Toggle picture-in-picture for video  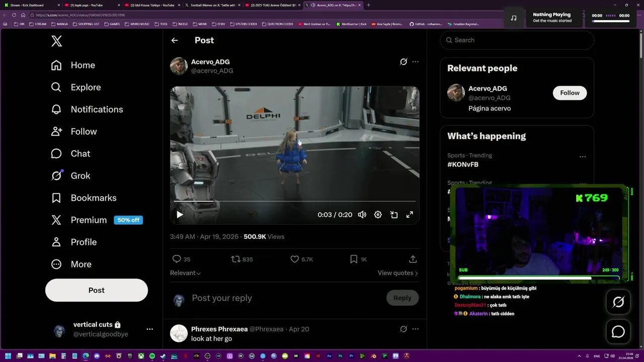[x=394, y=215]
